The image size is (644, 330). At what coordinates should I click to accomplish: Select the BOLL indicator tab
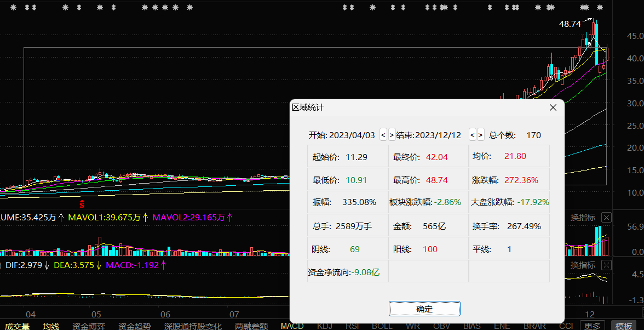coord(382,326)
